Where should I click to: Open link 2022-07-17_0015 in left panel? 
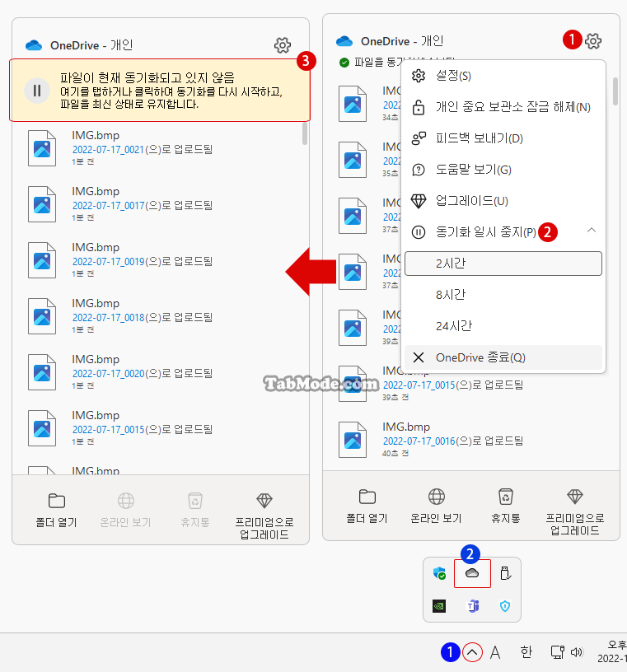(108, 429)
